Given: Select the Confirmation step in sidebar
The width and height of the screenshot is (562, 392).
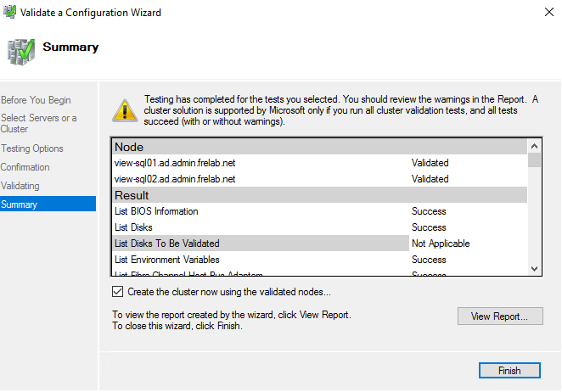Looking at the screenshot, I should [25, 167].
